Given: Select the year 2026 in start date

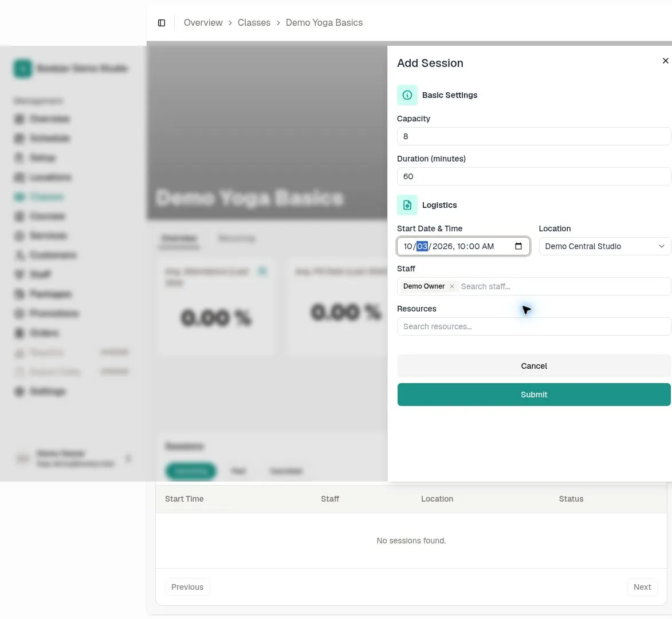Looking at the screenshot, I should click(442, 246).
